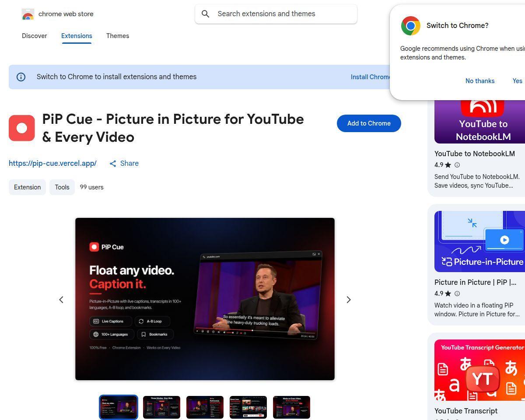Open the Discover tab

(35, 36)
